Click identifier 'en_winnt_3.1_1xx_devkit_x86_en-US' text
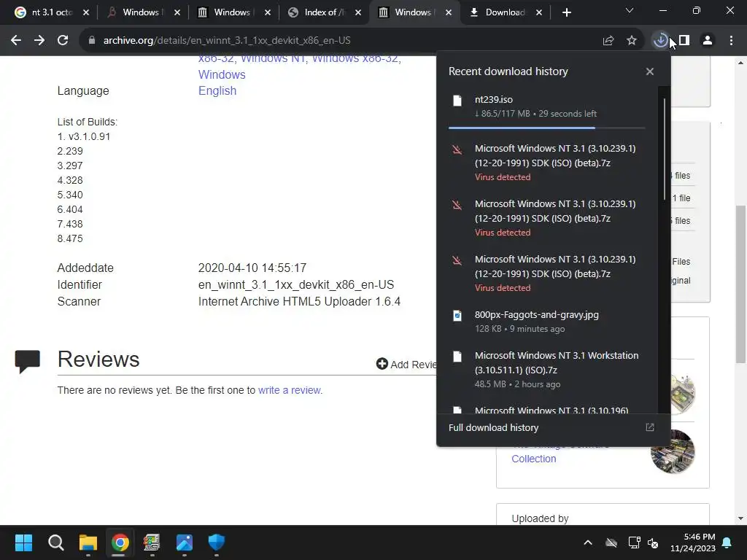This screenshot has width=747, height=560. [x=296, y=285]
